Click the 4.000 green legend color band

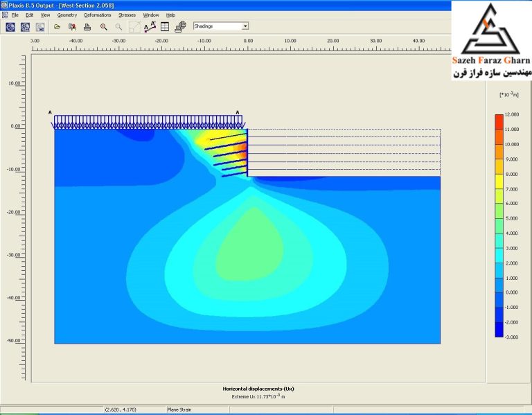[x=499, y=226]
